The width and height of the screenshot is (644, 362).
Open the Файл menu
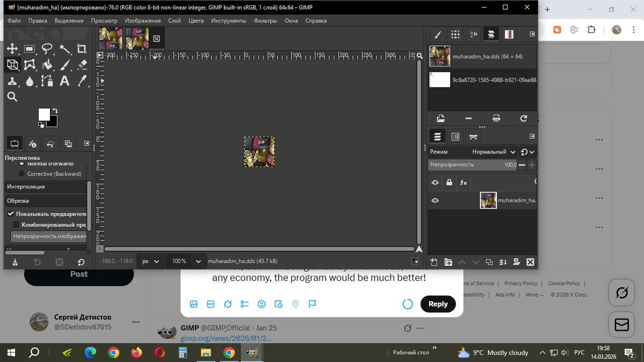tap(14, 21)
